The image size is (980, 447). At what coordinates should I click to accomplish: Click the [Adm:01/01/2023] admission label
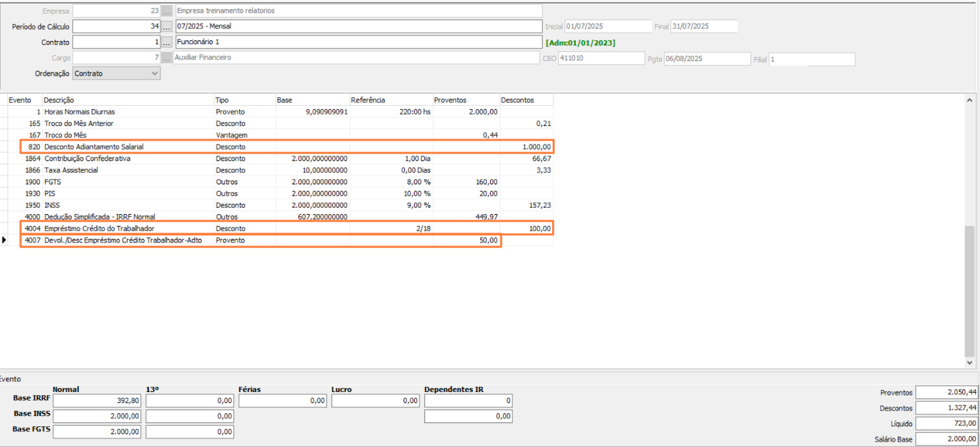point(581,43)
